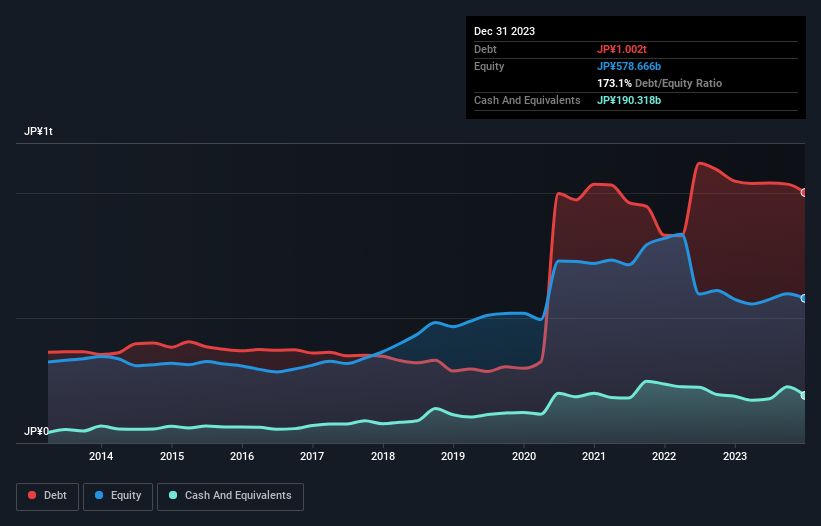Select the 2022 axis label

pos(664,456)
